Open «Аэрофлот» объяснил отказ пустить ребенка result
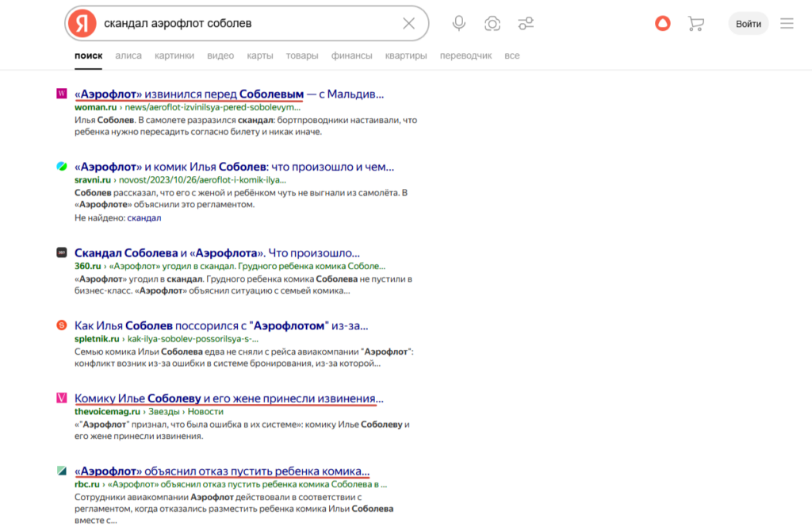 pos(222,471)
